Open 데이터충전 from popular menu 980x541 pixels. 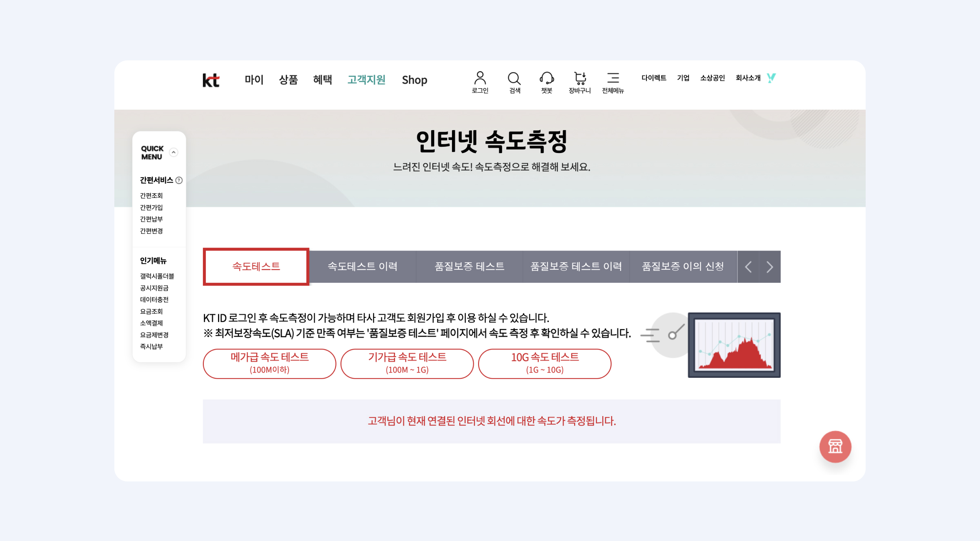point(154,299)
